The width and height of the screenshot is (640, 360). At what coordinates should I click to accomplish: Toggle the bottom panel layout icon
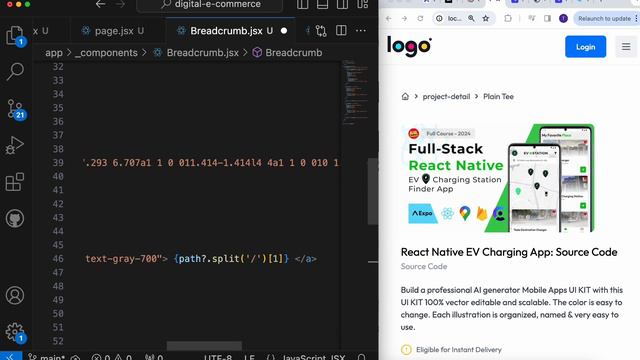(x=322, y=4)
